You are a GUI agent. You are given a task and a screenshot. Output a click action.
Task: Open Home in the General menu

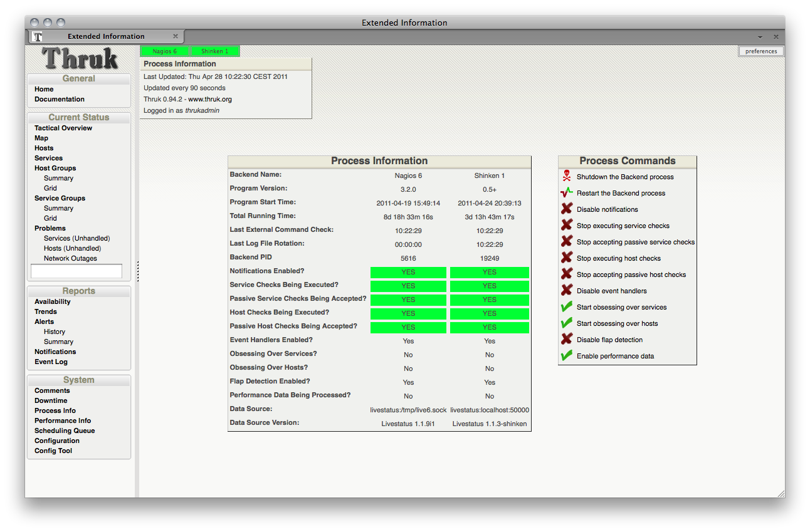44,89
